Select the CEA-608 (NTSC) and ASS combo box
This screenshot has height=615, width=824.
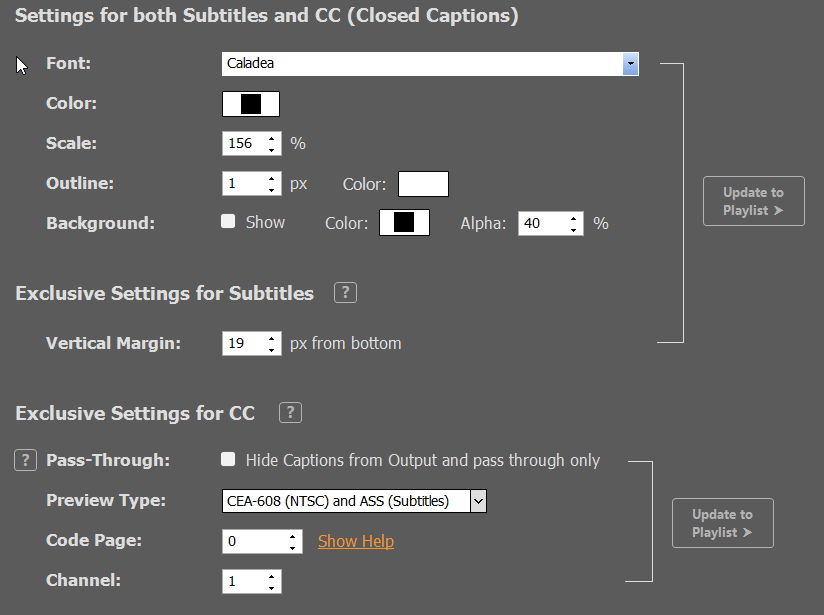354,501
